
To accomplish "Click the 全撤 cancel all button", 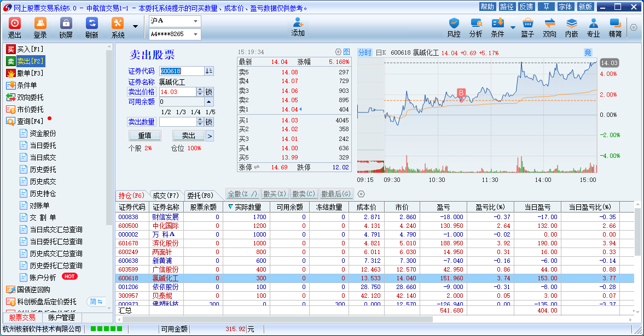I will [242, 194].
